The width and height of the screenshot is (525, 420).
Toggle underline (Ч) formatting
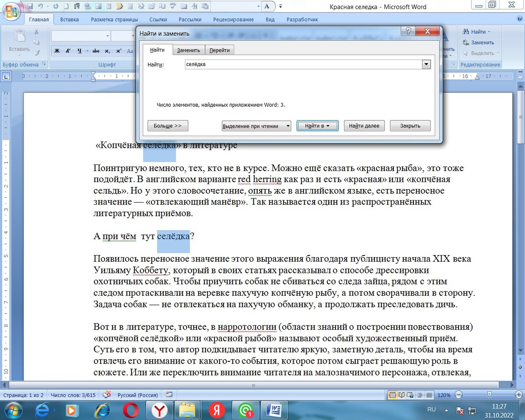(x=79, y=51)
